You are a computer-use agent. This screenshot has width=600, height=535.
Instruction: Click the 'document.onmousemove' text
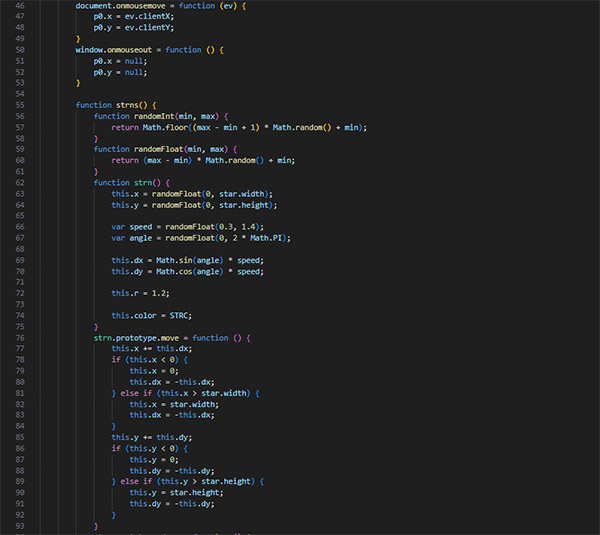pos(121,6)
